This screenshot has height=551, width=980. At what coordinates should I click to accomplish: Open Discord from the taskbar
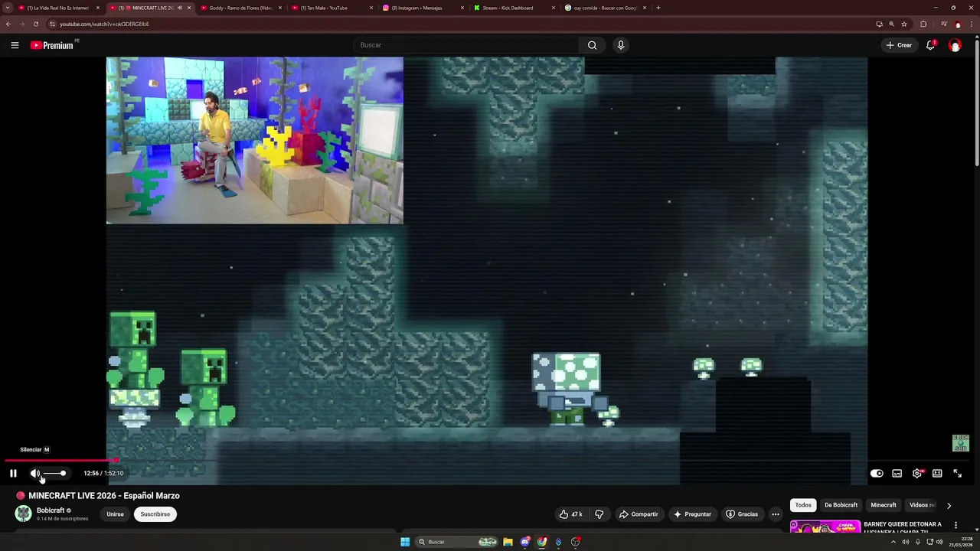pyautogui.click(x=525, y=542)
